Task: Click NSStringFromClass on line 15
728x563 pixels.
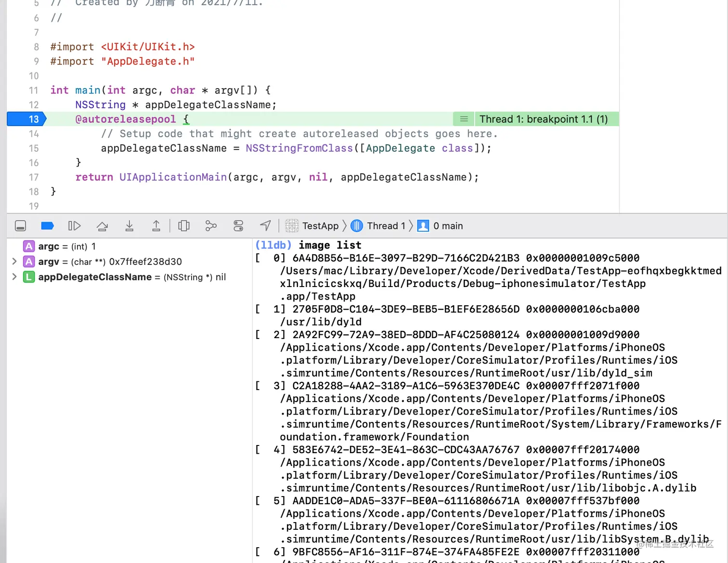Action: 299,148
